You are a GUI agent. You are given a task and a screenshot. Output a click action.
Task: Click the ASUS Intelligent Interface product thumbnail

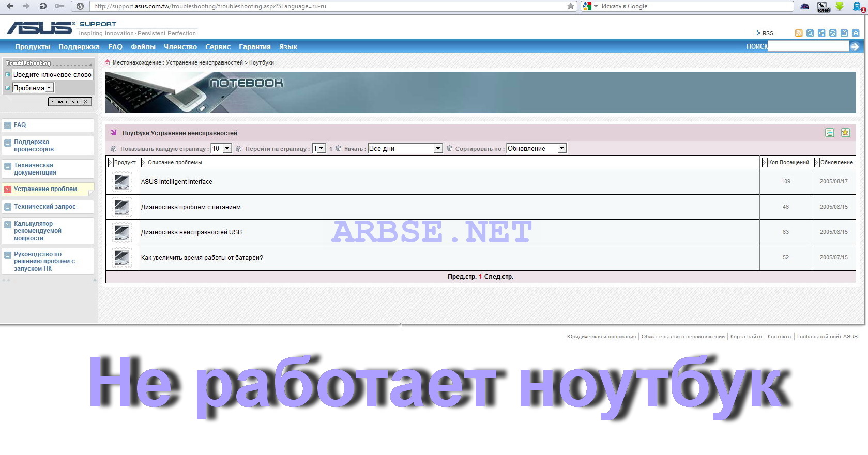122,182
